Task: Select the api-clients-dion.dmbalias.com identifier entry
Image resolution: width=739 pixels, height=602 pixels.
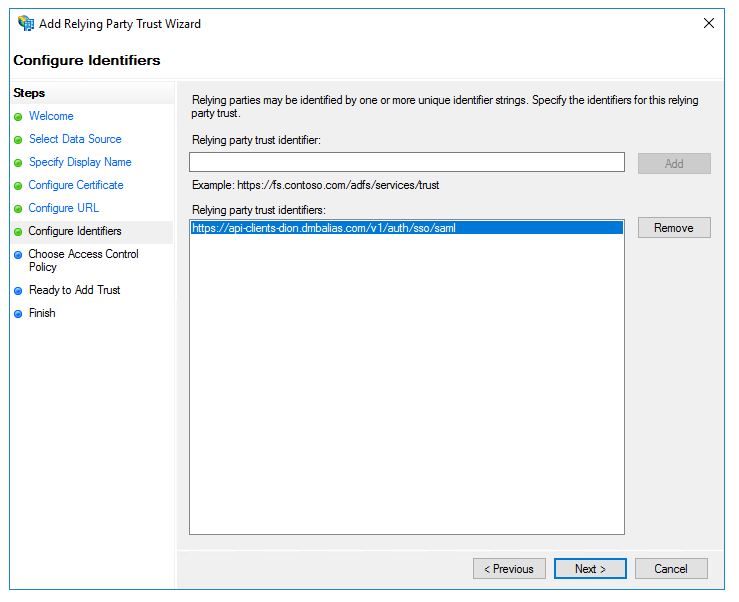Action: coord(407,228)
